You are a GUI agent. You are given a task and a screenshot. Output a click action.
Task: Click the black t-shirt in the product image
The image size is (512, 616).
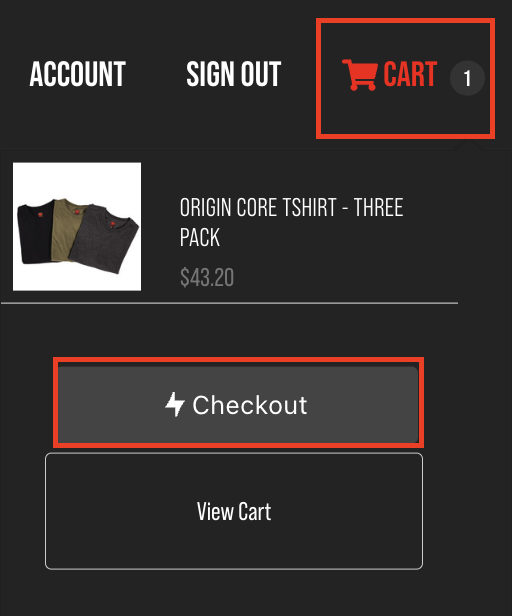coord(35,232)
